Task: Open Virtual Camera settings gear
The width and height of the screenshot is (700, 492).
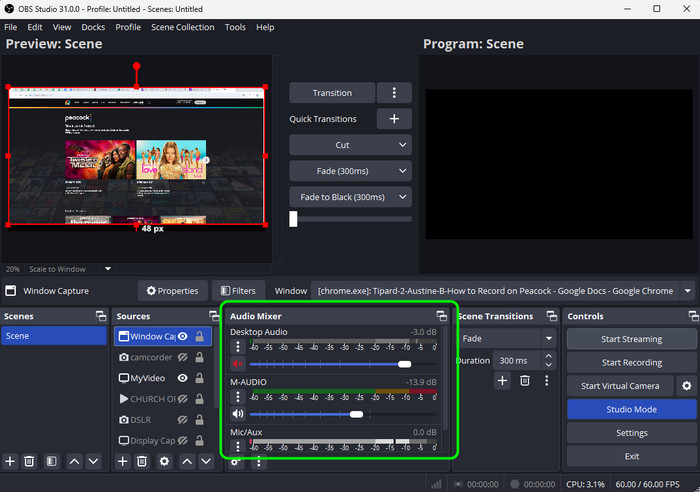Action: [x=687, y=386]
